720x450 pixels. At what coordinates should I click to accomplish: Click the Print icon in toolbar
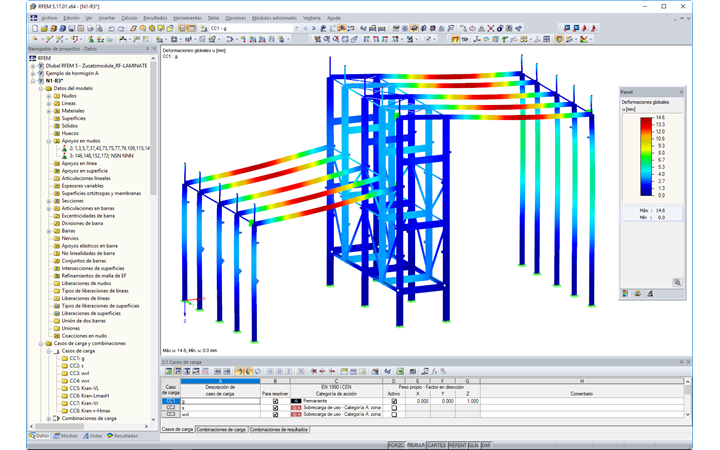(90, 28)
